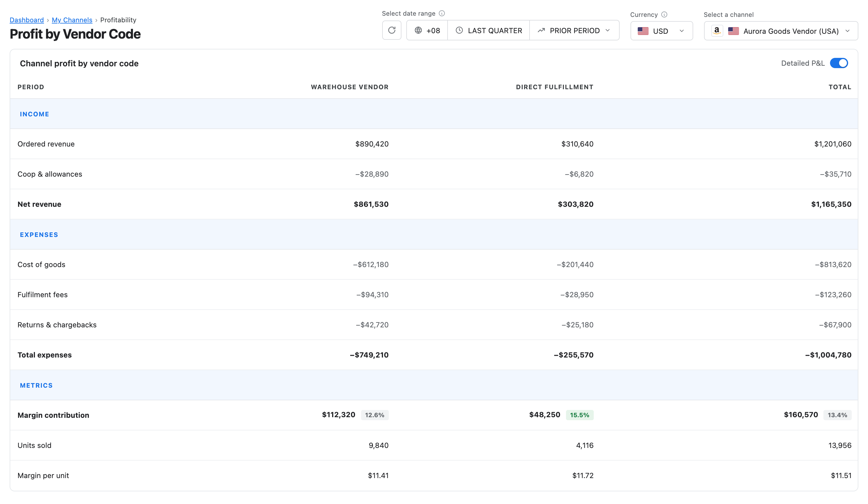
Task: Click the info icon next to Currency
Action: pyautogui.click(x=665, y=14)
